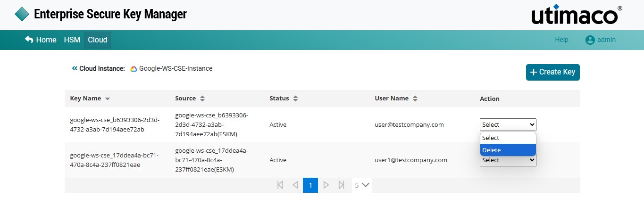Click the source cell ending 7d194aee72ab(ESKM)
This screenshot has width=644, height=206.
(212, 124)
